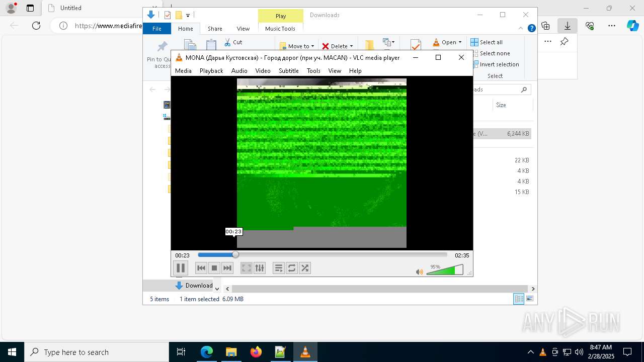This screenshot has width=644, height=362.
Task: Pause playback in VLC
Action: coord(180,268)
